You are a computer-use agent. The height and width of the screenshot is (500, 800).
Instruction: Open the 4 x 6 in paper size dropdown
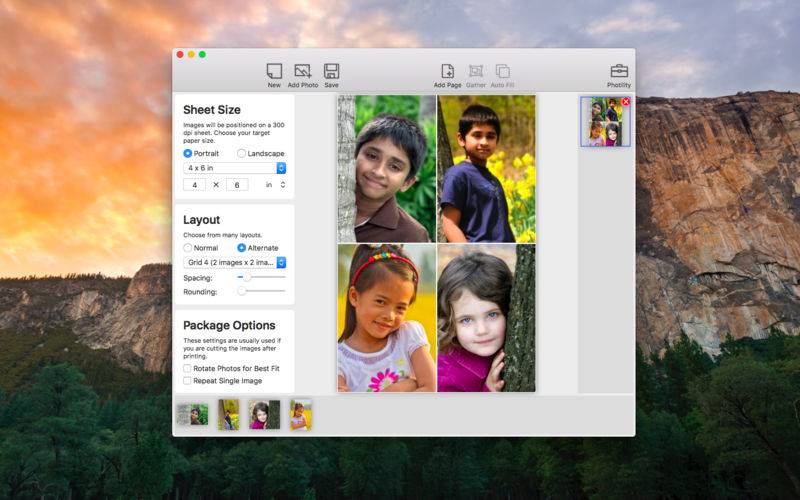pyautogui.click(x=235, y=168)
